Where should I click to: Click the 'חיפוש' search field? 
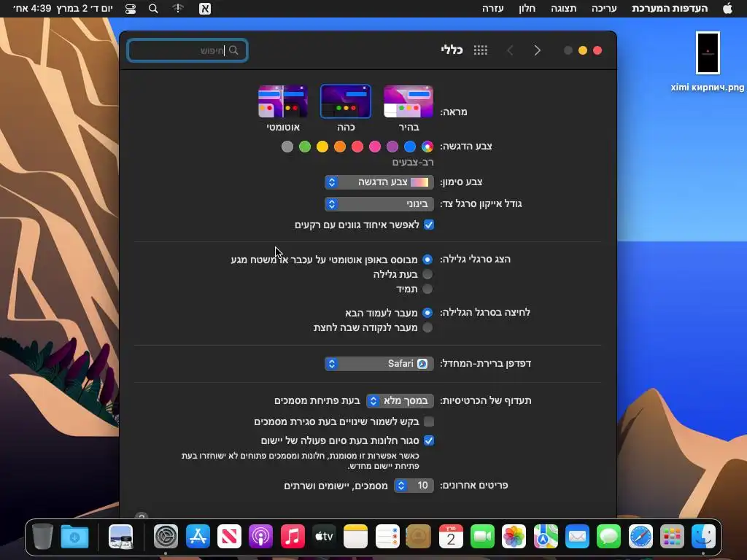(x=187, y=50)
